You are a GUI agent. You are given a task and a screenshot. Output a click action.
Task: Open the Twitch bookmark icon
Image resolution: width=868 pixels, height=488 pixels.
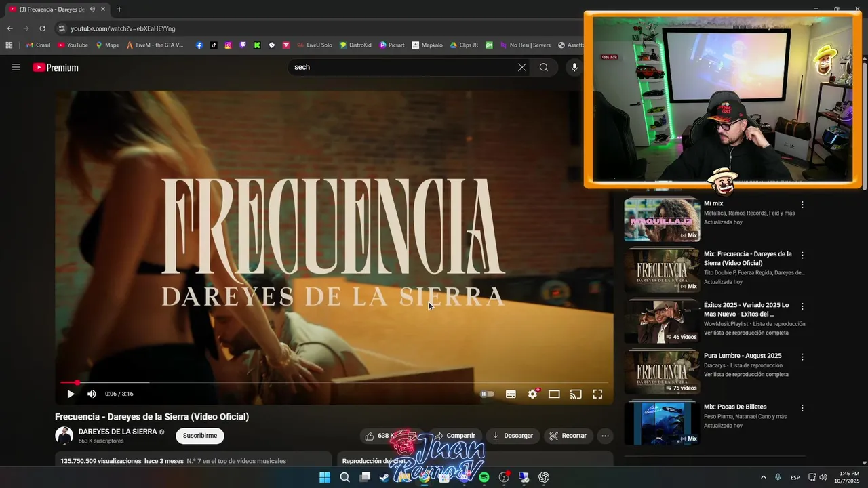click(243, 45)
